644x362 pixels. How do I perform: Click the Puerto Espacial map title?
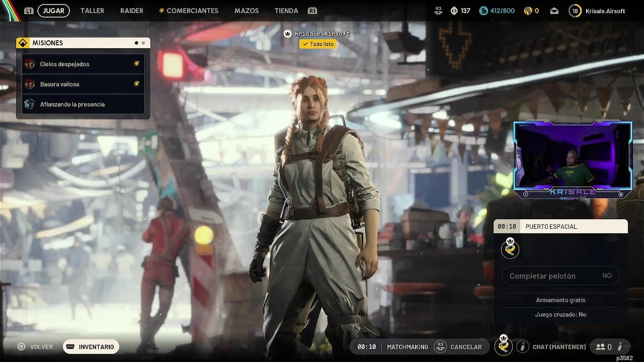coord(551,226)
